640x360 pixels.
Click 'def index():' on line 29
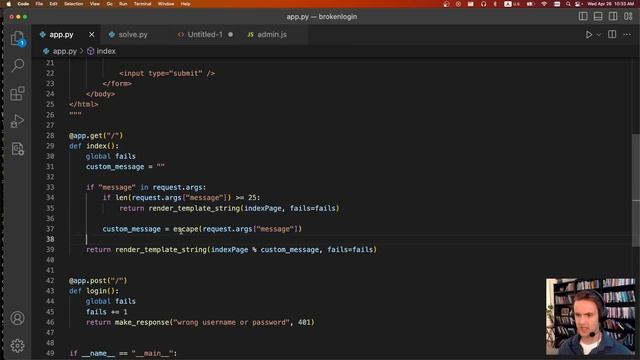94,146
